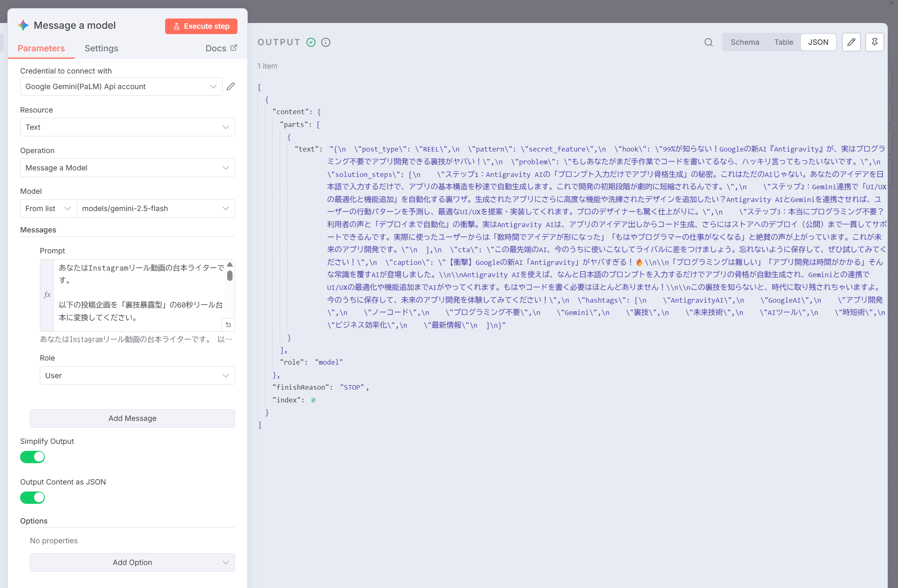This screenshot has width=898, height=588.
Task: Click the Add Message button
Action: (x=132, y=418)
